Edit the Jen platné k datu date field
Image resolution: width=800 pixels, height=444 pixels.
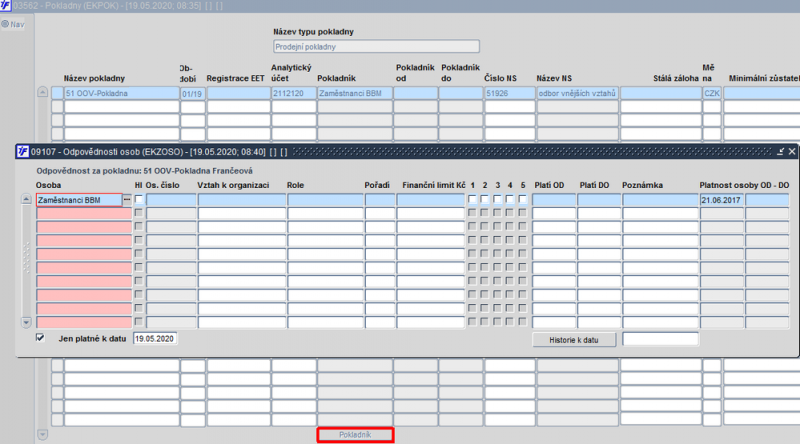click(155, 338)
